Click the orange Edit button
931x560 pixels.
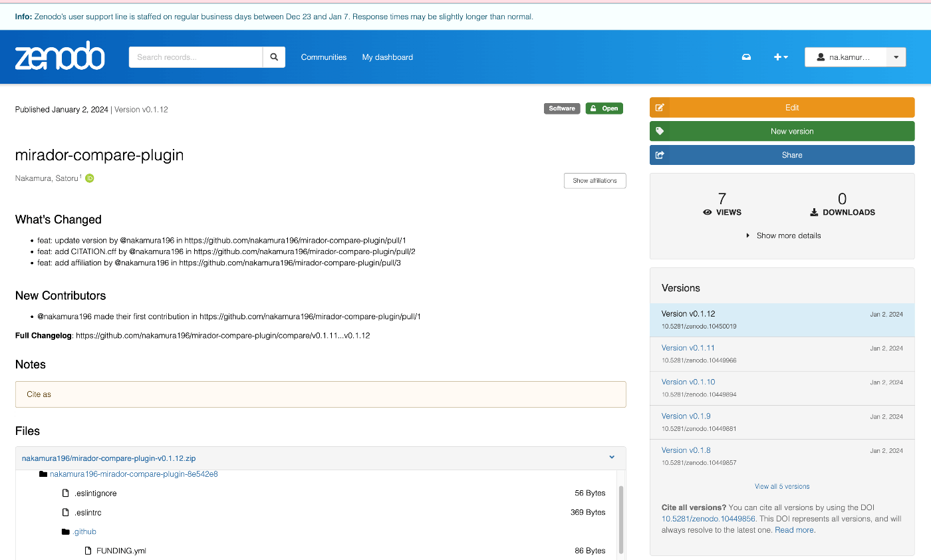tap(782, 108)
